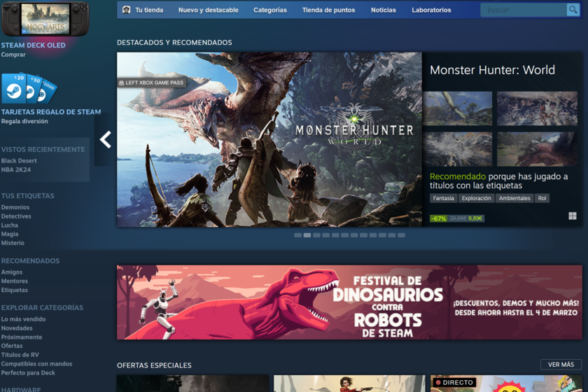588x392 pixels.
Task: Open the first special offer capsule
Action: (192, 384)
